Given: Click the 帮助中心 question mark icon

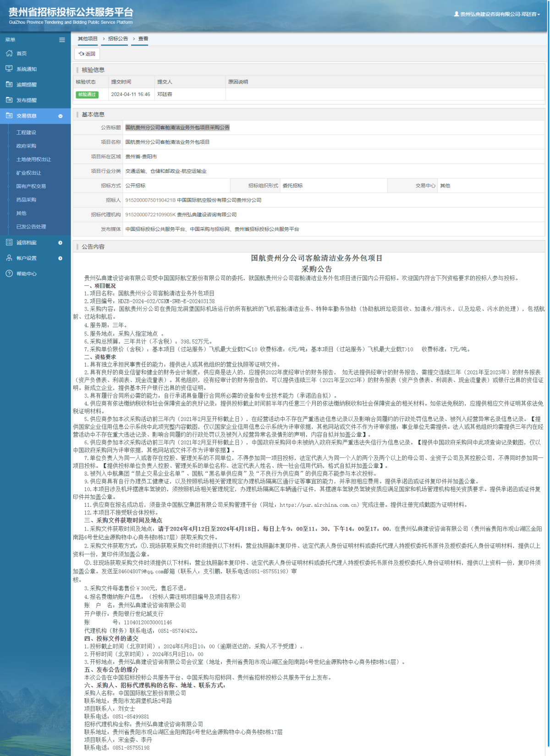Looking at the screenshot, I should click(x=9, y=274).
